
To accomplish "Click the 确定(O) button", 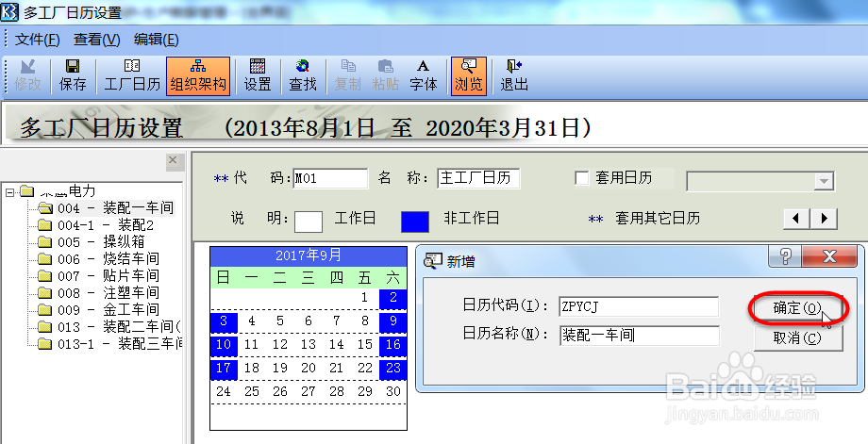I will click(797, 308).
